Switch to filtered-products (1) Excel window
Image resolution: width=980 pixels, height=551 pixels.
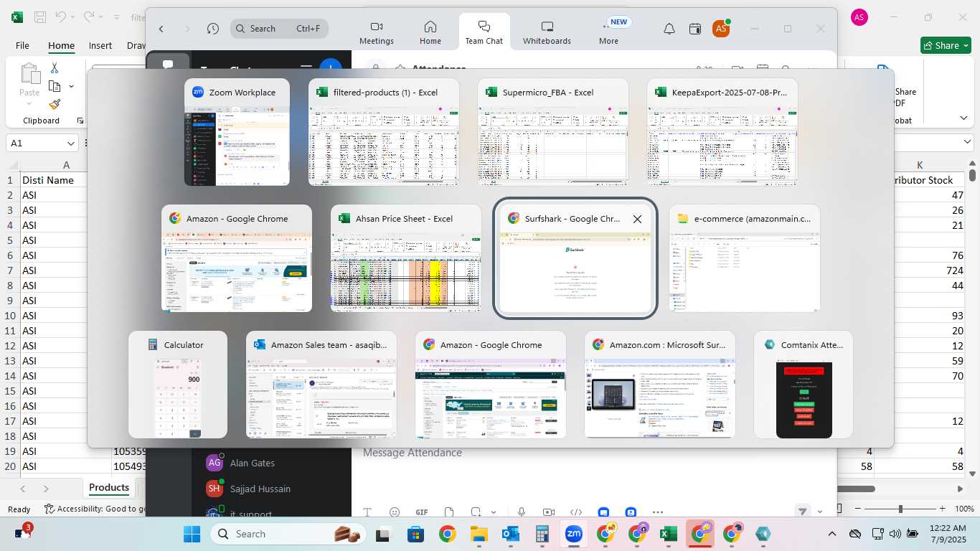(384, 132)
